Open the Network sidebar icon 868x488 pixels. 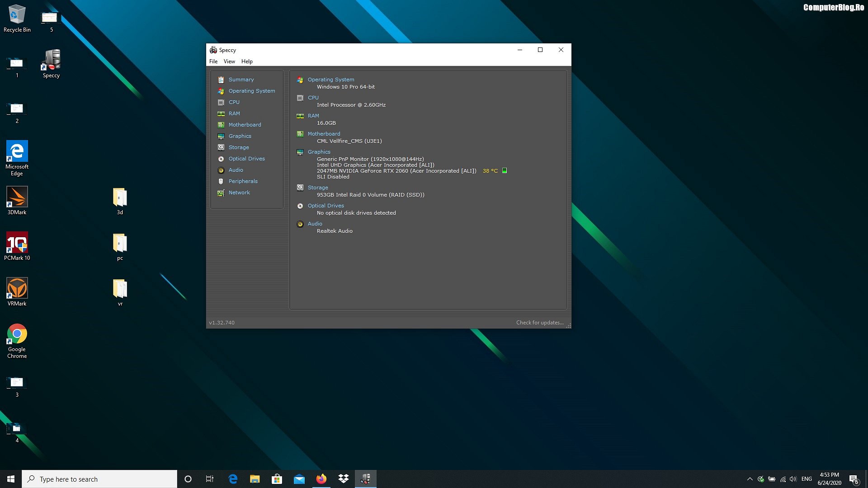coord(221,193)
